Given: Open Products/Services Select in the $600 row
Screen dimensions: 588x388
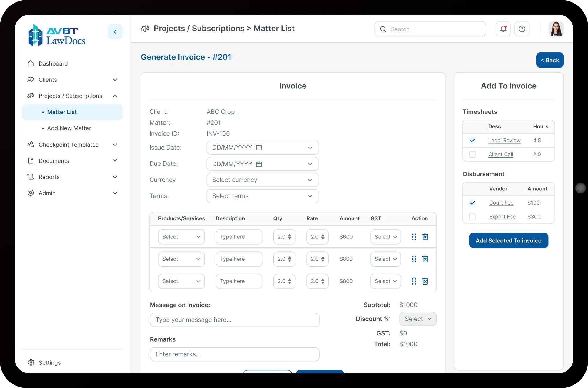Looking at the screenshot, I should [181, 237].
